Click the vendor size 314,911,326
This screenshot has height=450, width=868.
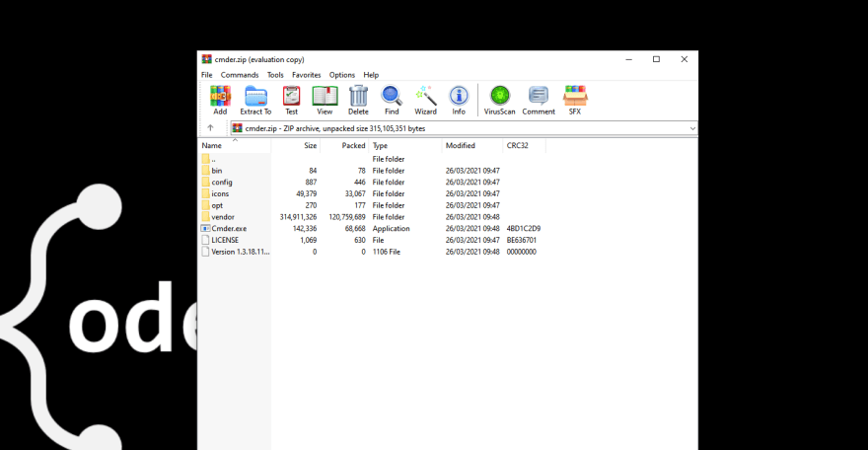(x=298, y=217)
